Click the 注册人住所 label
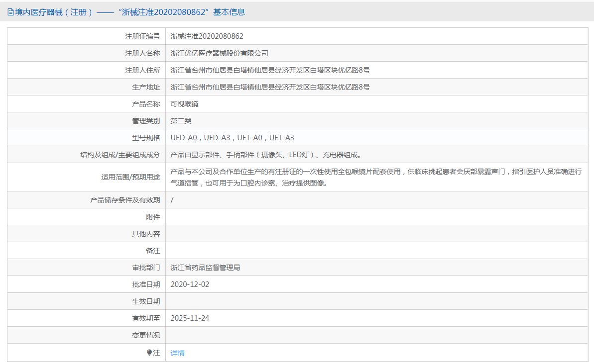 pos(142,70)
